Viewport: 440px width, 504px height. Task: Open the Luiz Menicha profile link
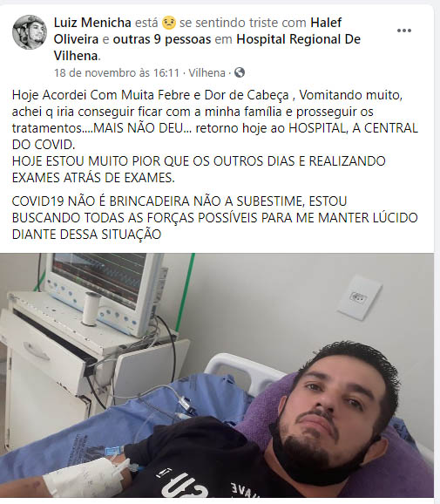point(92,23)
